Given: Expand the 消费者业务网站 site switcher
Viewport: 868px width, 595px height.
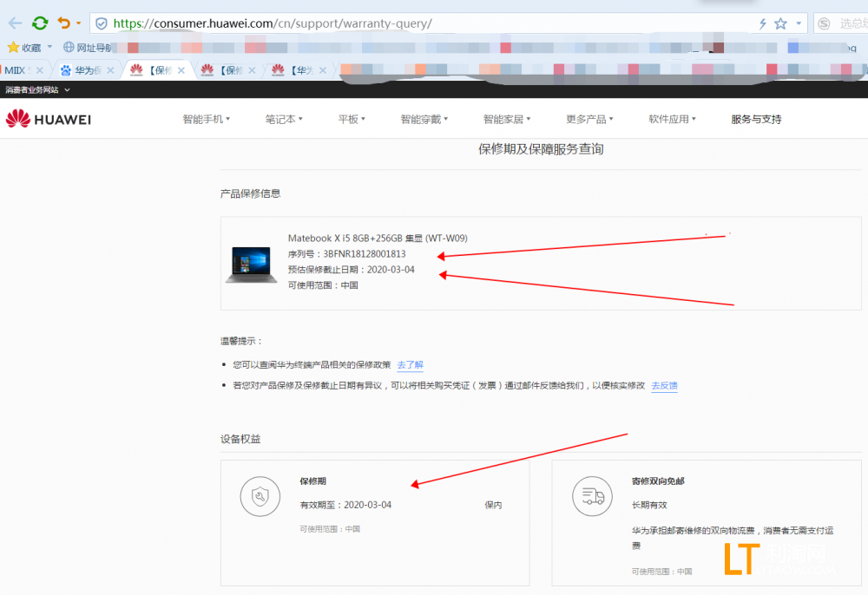Looking at the screenshot, I should tap(37, 89).
